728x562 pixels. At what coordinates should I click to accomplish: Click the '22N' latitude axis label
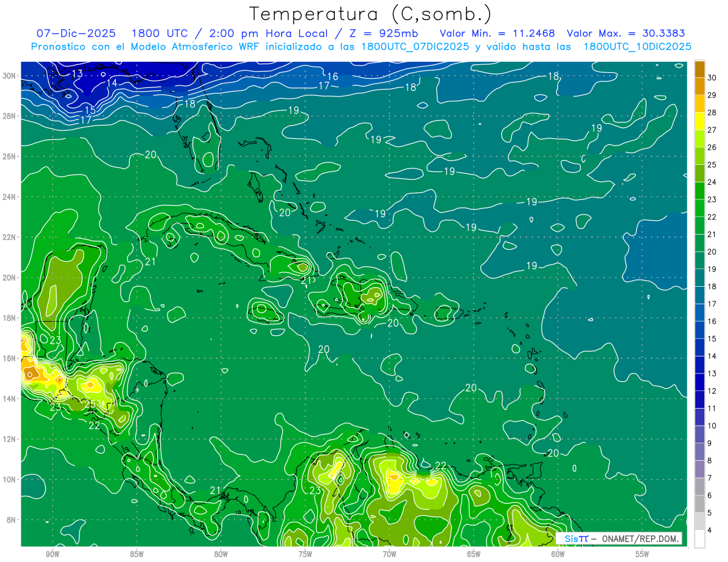10,237
